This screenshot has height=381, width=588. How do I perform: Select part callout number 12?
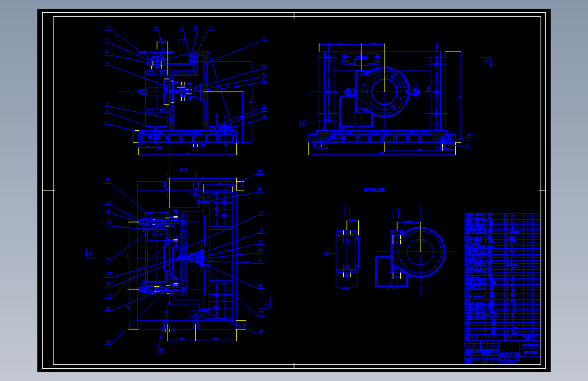(264, 39)
